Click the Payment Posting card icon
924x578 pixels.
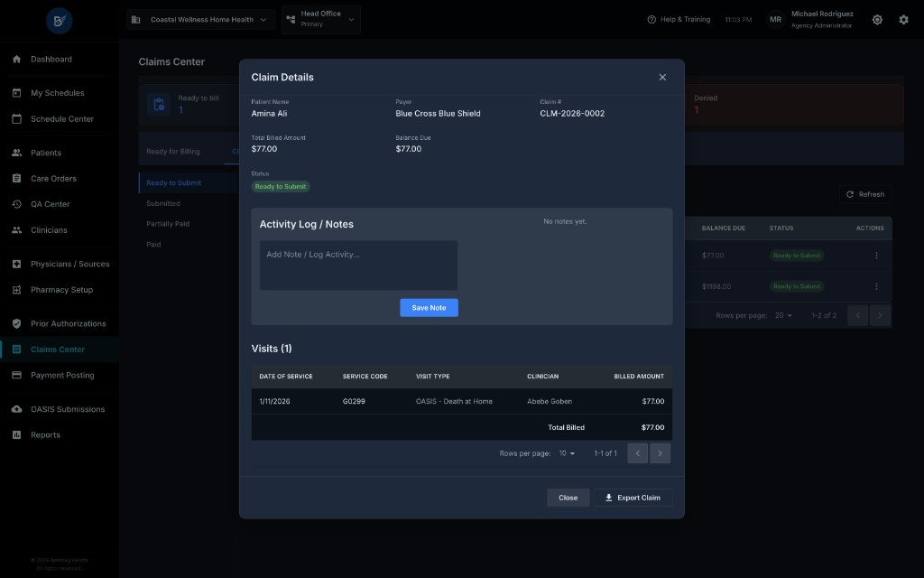pos(16,375)
